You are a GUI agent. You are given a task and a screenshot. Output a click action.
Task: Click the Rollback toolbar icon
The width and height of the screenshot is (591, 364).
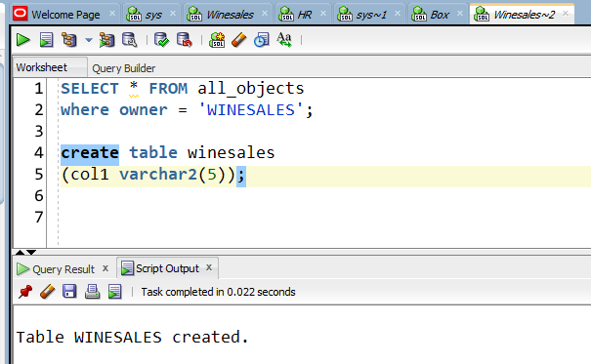click(185, 40)
